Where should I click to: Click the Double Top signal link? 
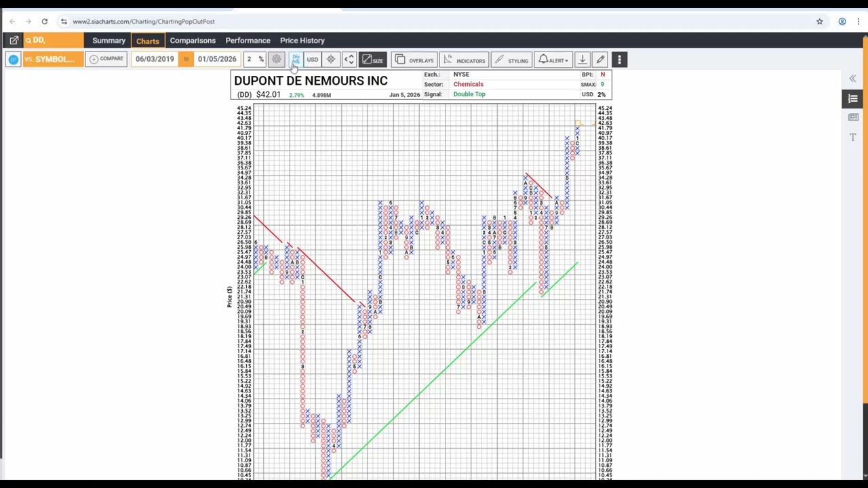tap(469, 94)
